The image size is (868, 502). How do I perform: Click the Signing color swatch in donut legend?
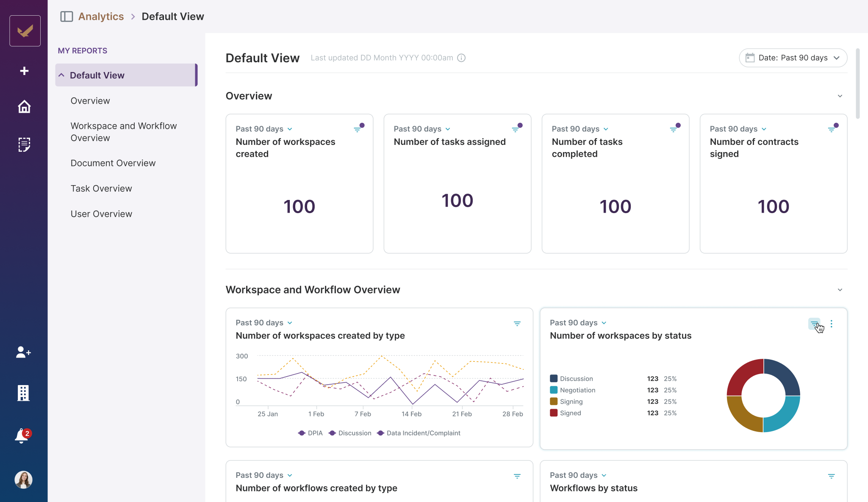point(553,401)
